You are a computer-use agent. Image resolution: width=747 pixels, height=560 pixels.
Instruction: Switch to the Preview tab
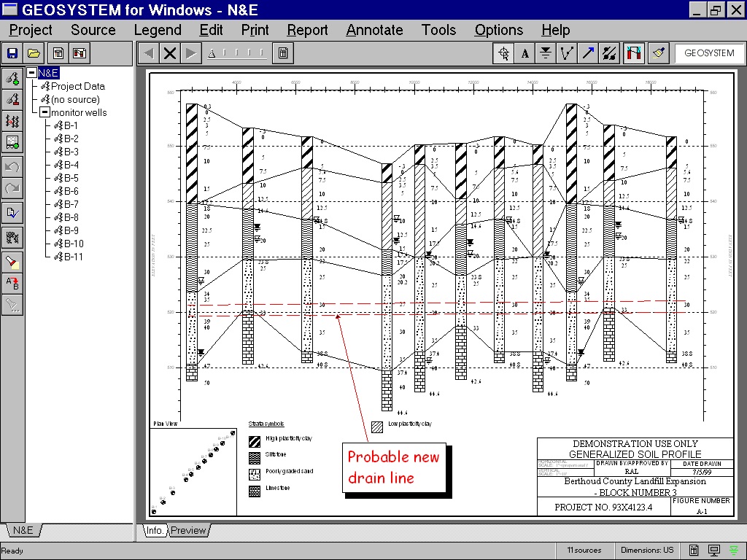tap(189, 530)
